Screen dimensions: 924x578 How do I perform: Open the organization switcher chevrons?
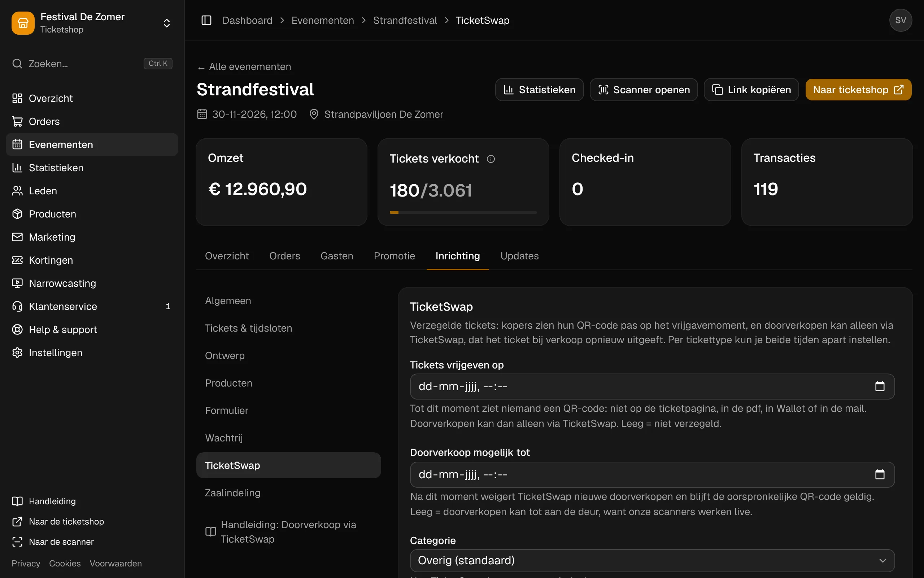(x=166, y=23)
